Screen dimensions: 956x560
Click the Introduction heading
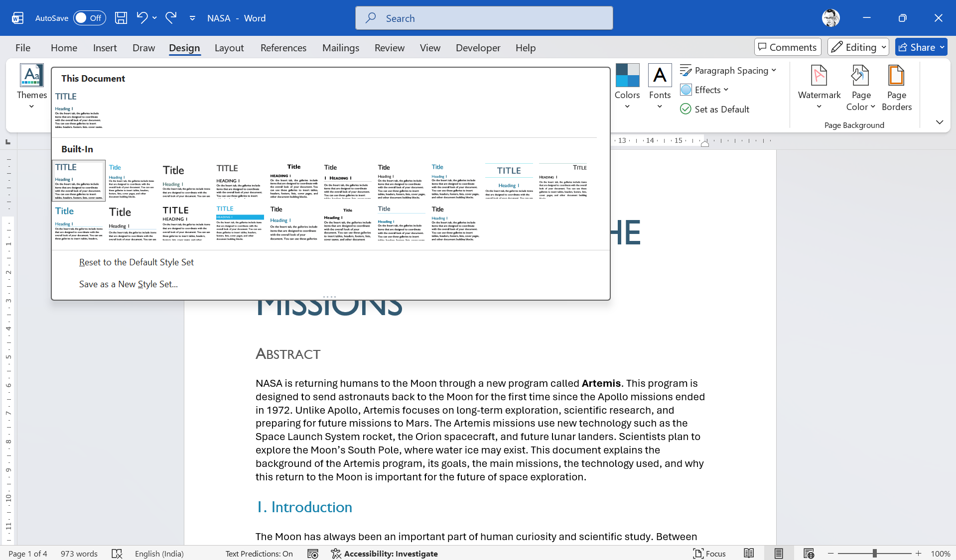[304, 507]
